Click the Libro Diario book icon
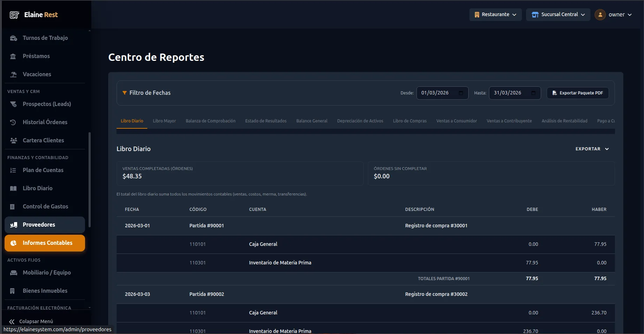 pyautogui.click(x=13, y=189)
